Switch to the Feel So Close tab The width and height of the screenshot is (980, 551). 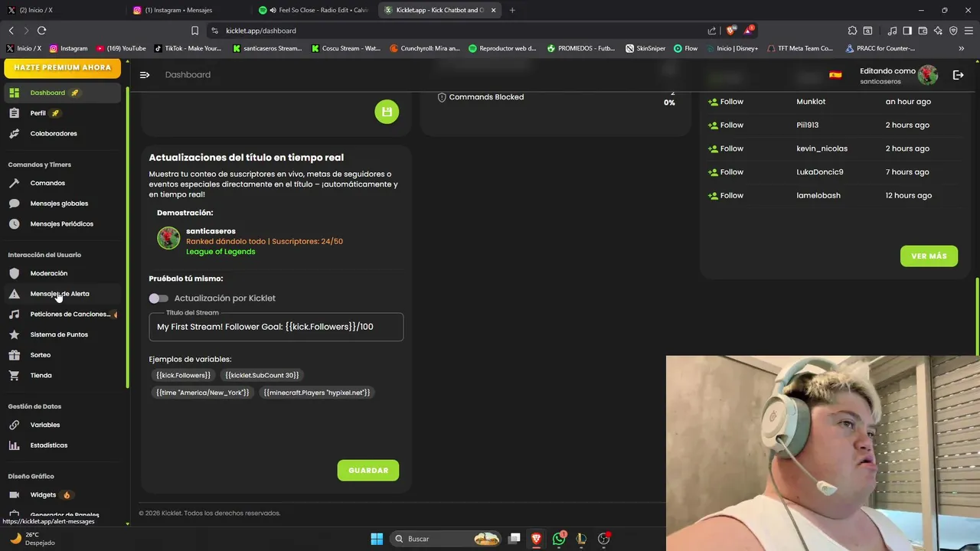tap(314, 10)
